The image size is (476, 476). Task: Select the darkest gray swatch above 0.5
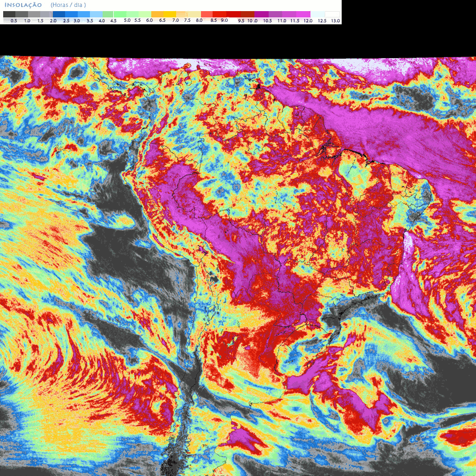coord(9,14)
